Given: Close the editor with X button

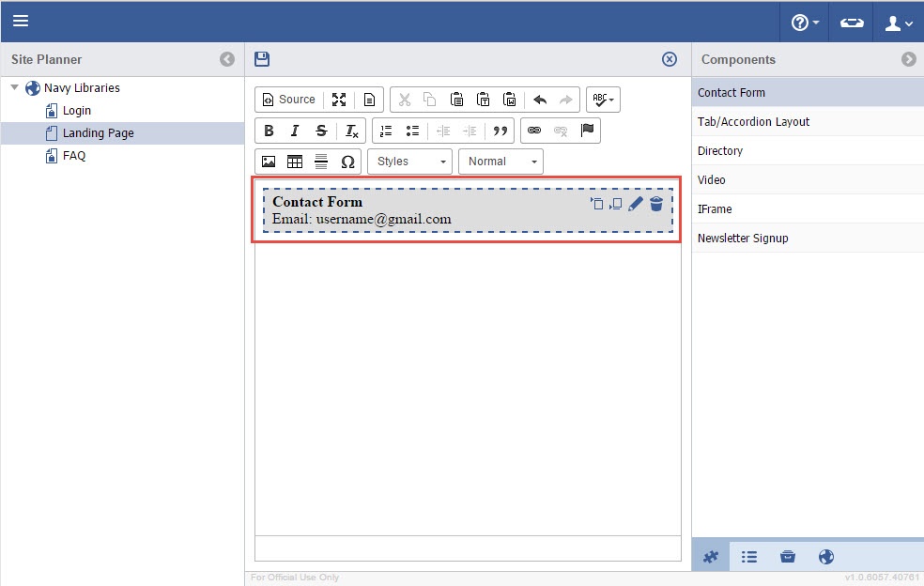Looking at the screenshot, I should 670,59.
